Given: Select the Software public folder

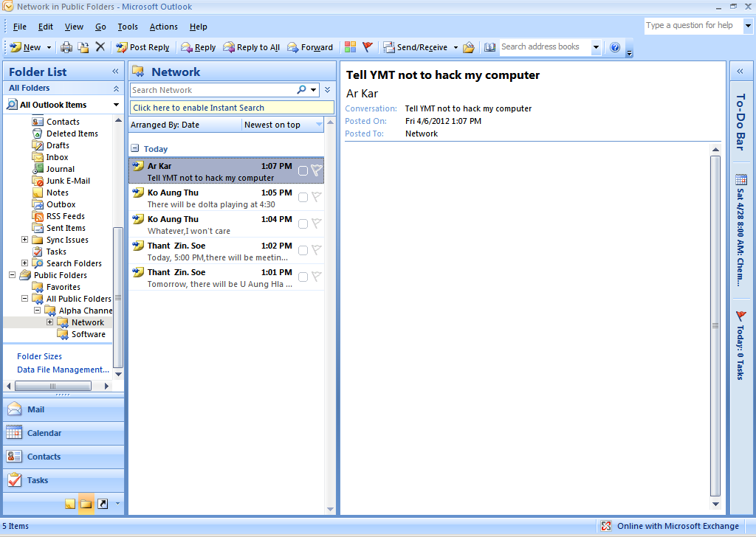Looking at the screenshot, I should [89, 334].
